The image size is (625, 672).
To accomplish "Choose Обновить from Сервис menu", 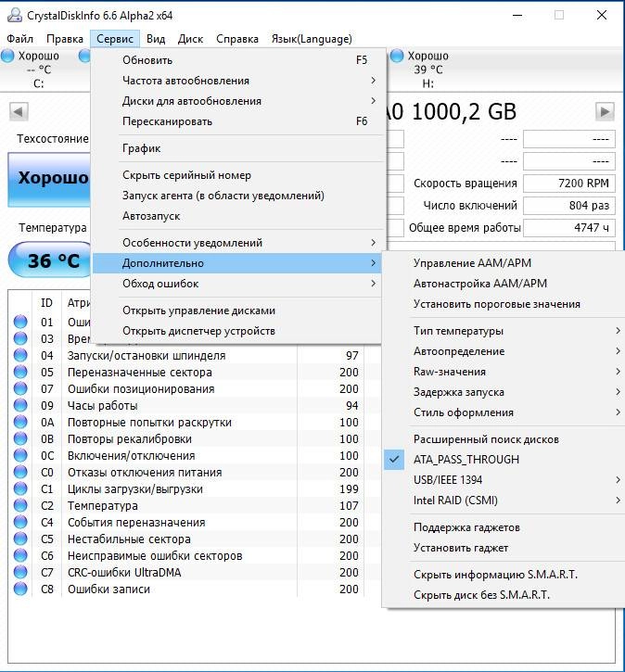I will point(237,60).
